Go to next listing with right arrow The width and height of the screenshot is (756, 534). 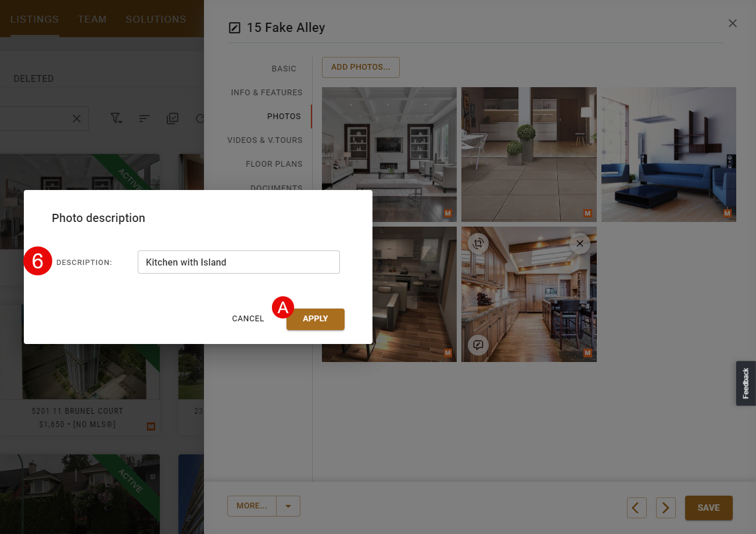[666, 508]
